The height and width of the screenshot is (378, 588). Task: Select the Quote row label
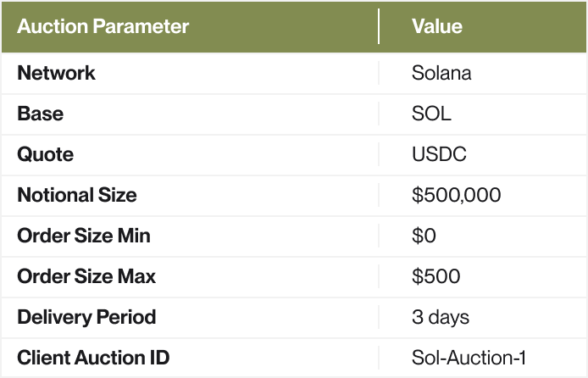[45, 154]
